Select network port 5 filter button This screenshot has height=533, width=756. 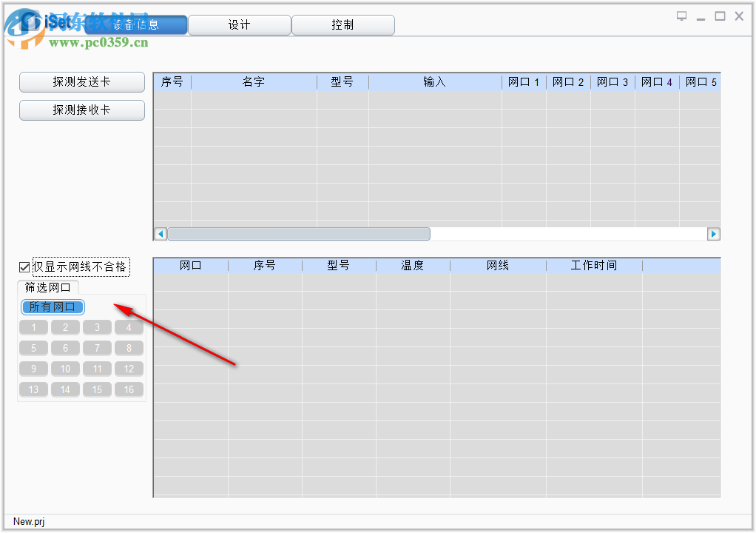pos(33,348)
